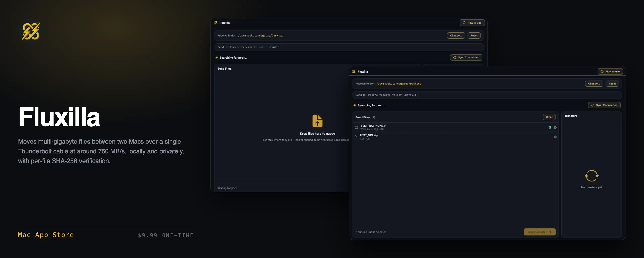Click the "7704 files · 10,81 GB" size text
Screen dimensions: 644x258
pos(372,130)
